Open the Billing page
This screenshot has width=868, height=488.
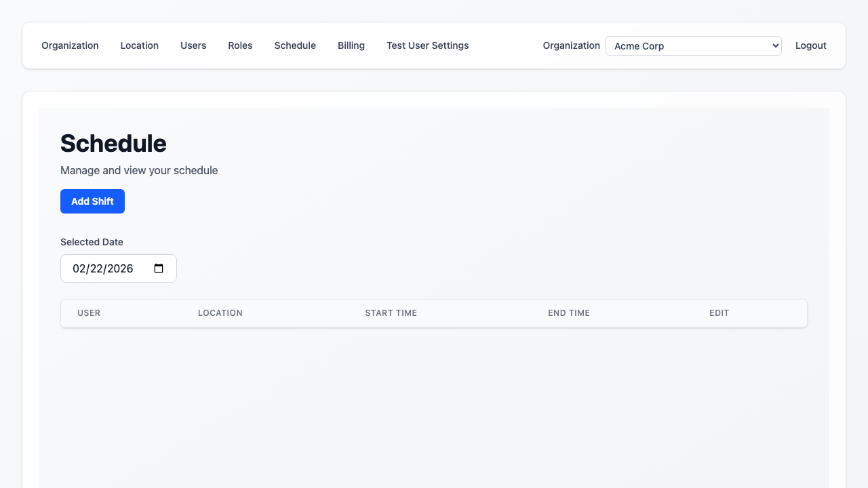point(351,45)
